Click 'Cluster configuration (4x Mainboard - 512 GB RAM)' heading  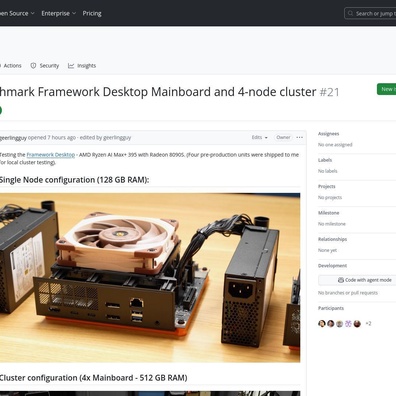click(x=93, y=378)
